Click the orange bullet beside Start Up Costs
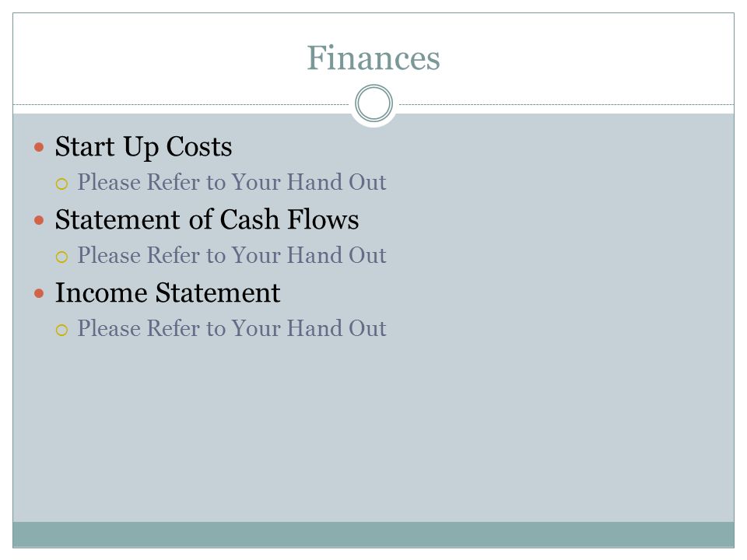 pyautogui.click(x=39, y=147)
